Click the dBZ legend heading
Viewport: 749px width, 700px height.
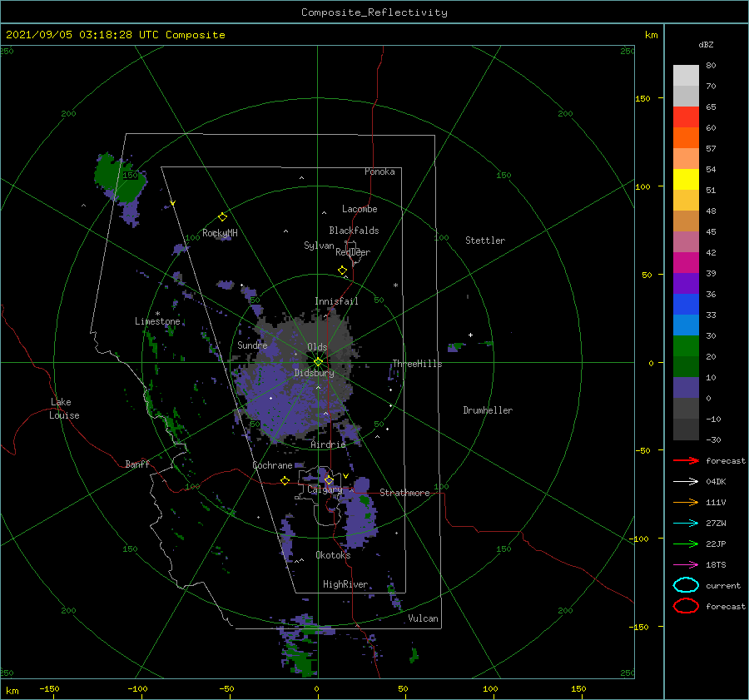[706, 44]
